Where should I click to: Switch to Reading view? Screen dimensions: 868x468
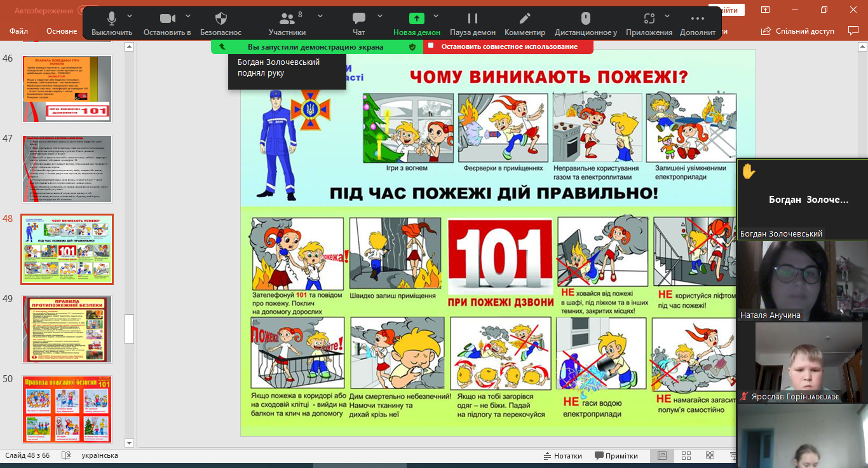tap(710, 456)
